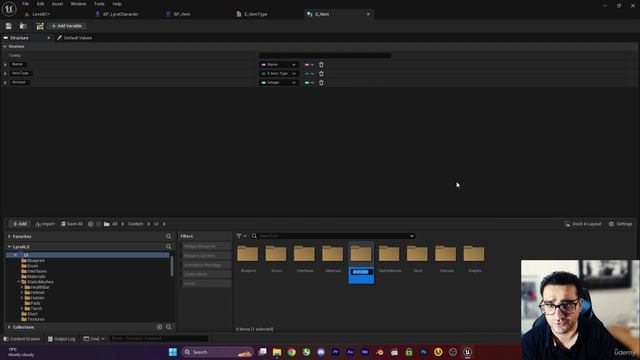Click Save All button

72,224
